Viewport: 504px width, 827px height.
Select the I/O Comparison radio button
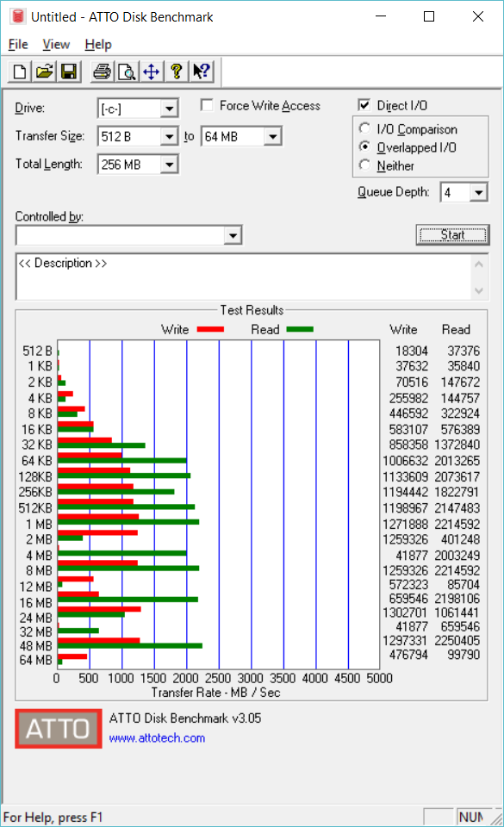(x=364, y=128)
